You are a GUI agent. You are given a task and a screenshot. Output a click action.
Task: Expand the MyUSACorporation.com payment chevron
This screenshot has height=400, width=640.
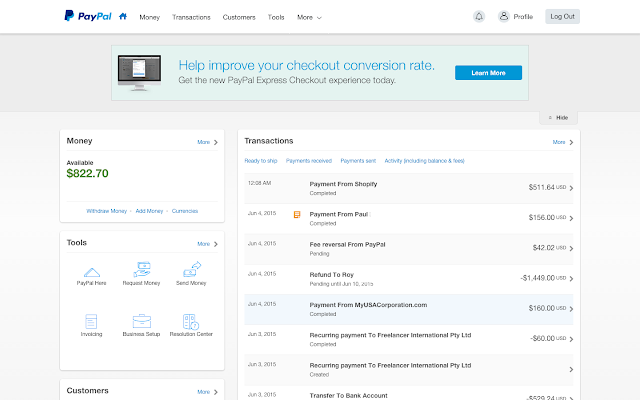point(571,309)
